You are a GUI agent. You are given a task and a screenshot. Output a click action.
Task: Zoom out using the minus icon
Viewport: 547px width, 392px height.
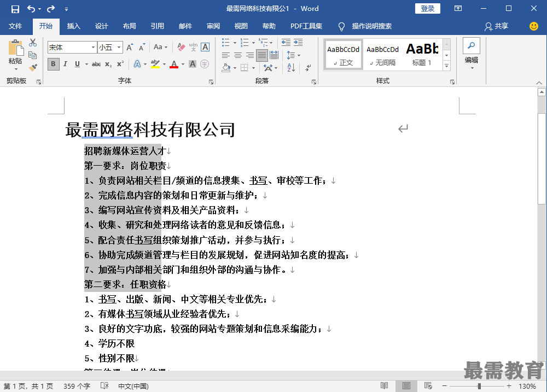pyautogui.click(x=444, y=386)
